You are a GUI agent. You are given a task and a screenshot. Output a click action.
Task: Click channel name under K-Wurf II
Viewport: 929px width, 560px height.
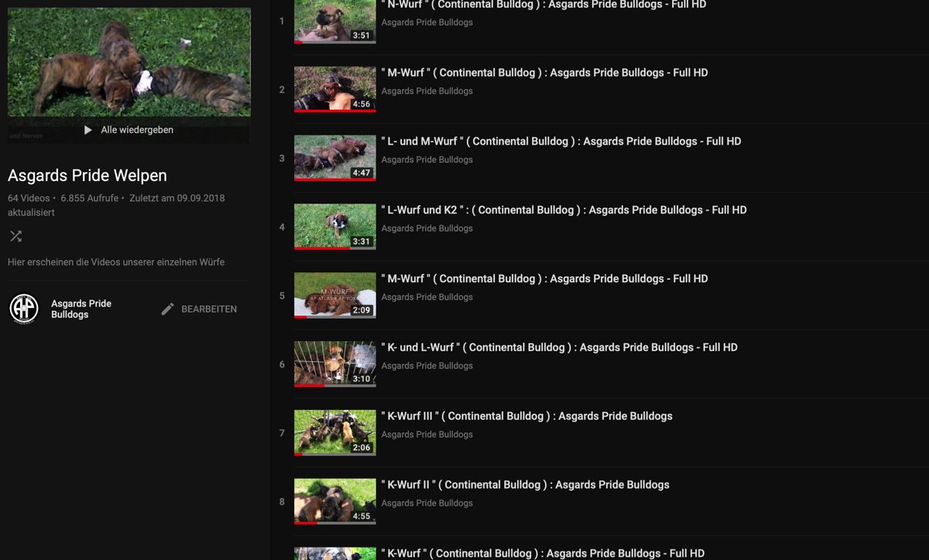coord(427,504)
